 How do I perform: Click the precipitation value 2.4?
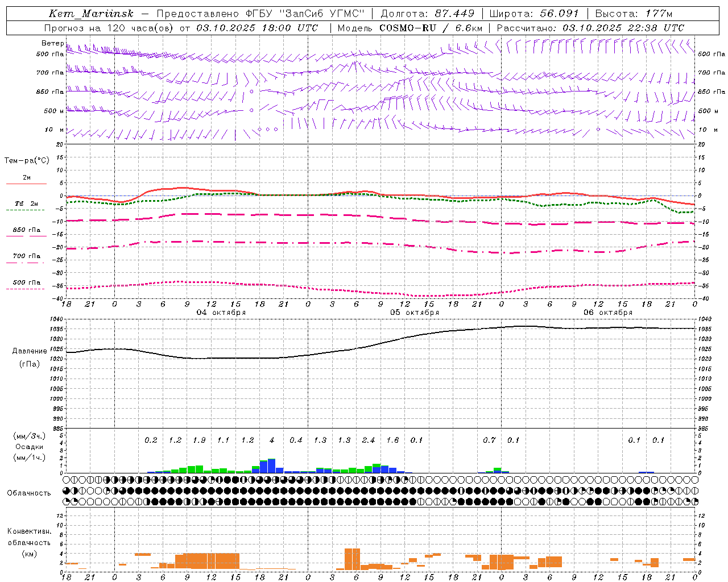[369, 440]
